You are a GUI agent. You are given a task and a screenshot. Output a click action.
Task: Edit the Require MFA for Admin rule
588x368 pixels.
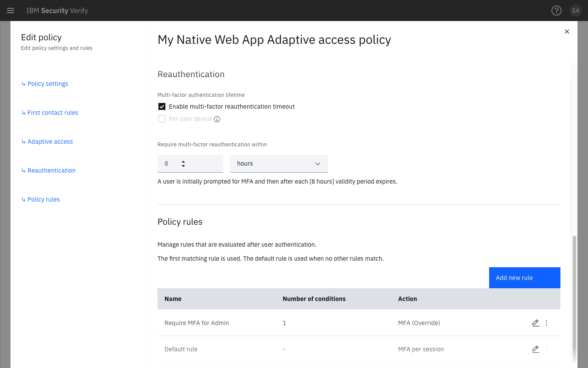pyautogui.click(x=535, y=323)
